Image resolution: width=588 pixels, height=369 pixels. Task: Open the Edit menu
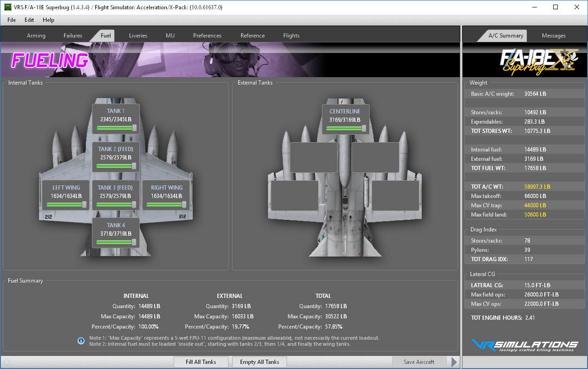[29, 20]
